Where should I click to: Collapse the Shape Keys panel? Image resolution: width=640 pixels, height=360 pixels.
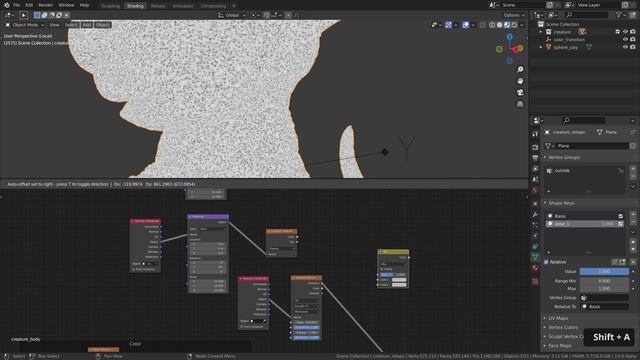(561, 203)
